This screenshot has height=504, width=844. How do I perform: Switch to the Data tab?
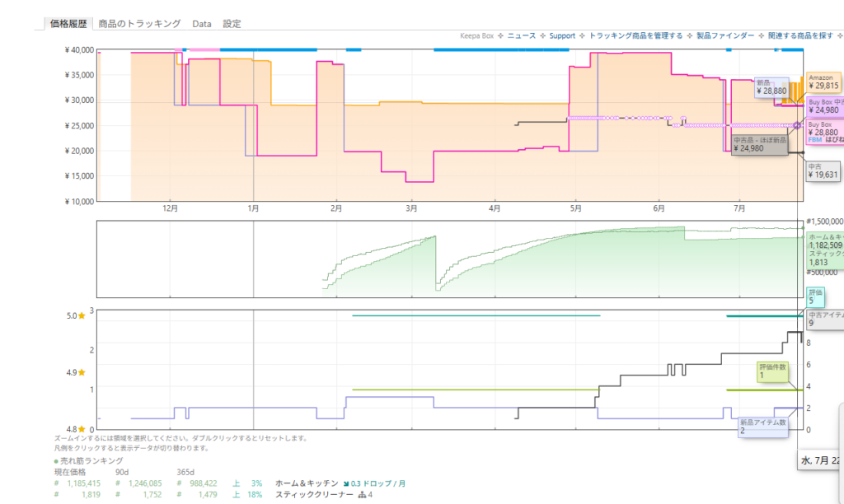coord(202,24)
